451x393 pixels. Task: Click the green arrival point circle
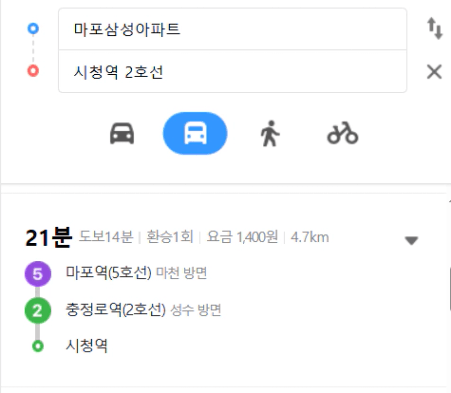point(38,346)
